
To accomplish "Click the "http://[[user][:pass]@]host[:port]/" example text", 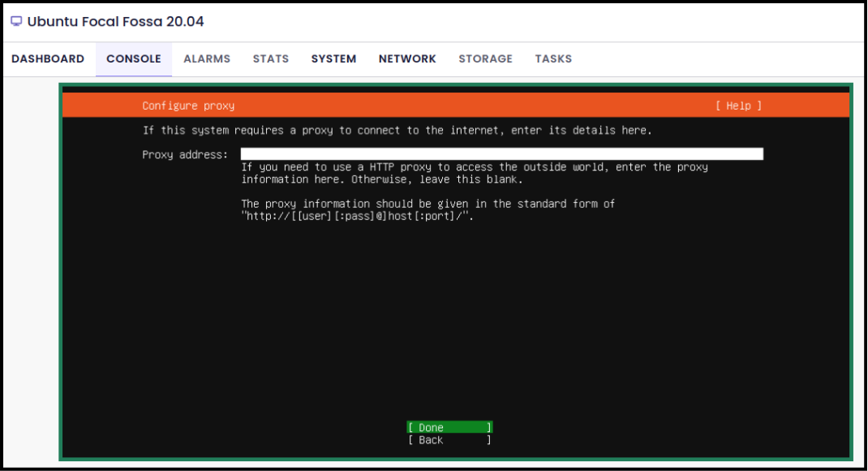I will 358,216.
